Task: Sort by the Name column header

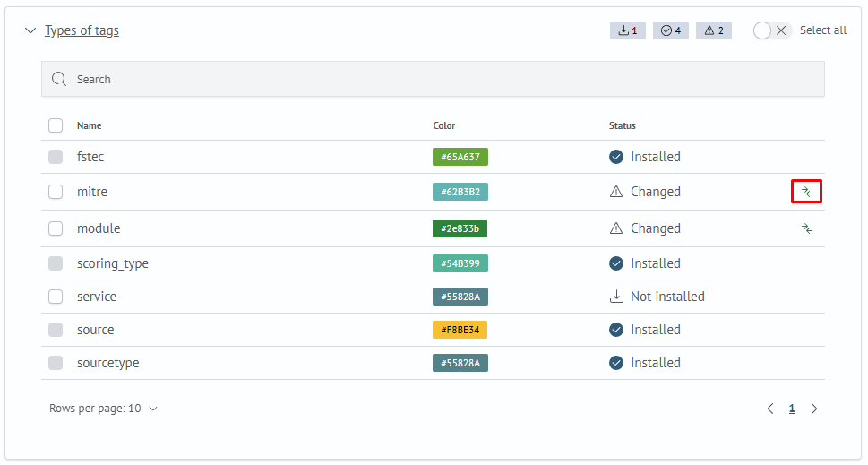Action: 89,125
